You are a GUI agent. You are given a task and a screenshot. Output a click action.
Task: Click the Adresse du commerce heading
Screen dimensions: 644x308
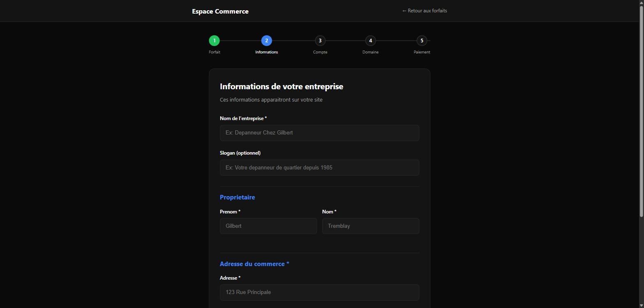pyautogui.click(x=254, y=264)
